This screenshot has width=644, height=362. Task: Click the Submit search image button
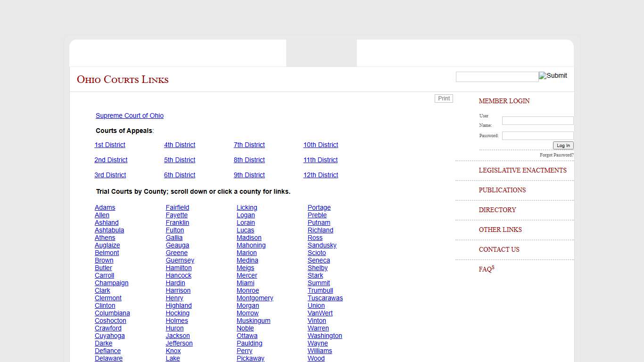click(553, 76)
